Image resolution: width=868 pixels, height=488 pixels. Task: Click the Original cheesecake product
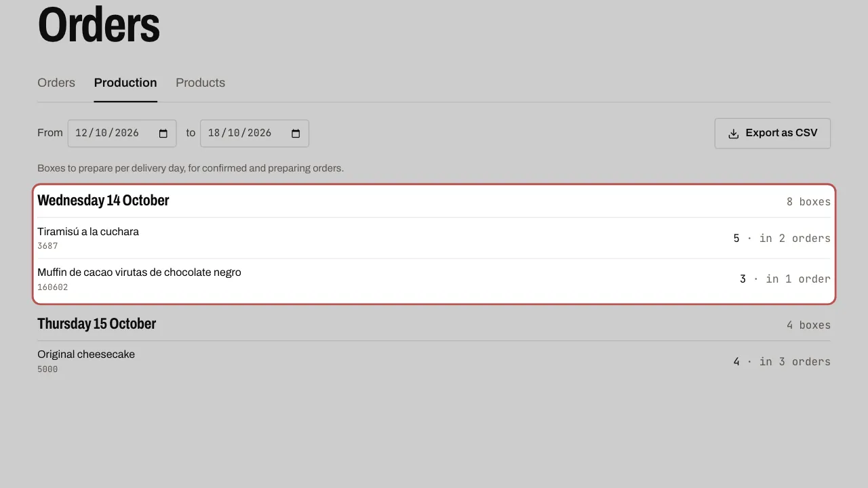tap(86, 354)
